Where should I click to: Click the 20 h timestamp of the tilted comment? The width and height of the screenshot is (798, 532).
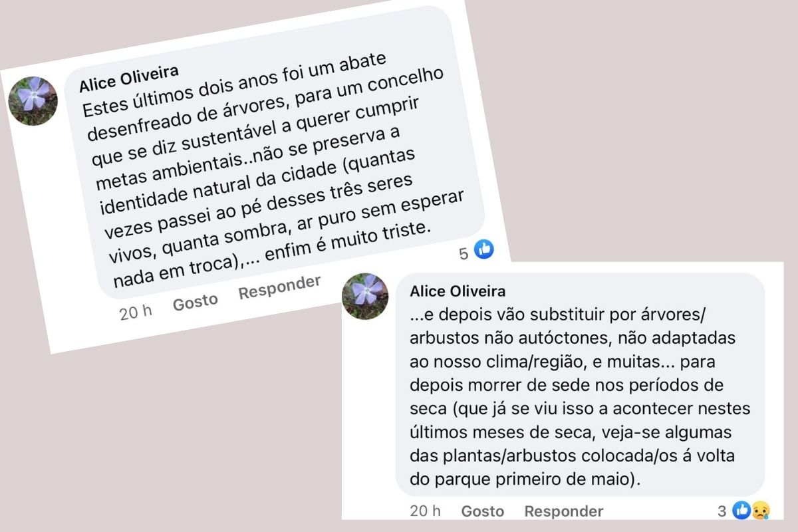pyautogui.click(x=136, y=312)
